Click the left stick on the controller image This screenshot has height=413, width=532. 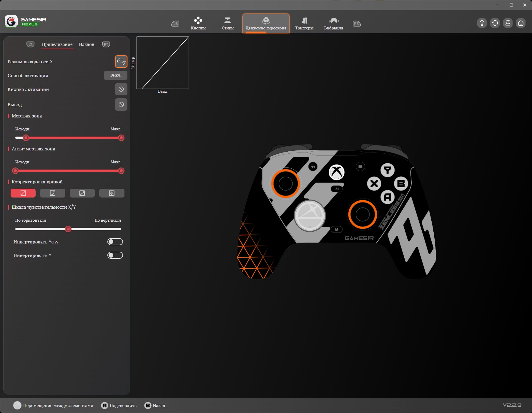click(285, 184)
